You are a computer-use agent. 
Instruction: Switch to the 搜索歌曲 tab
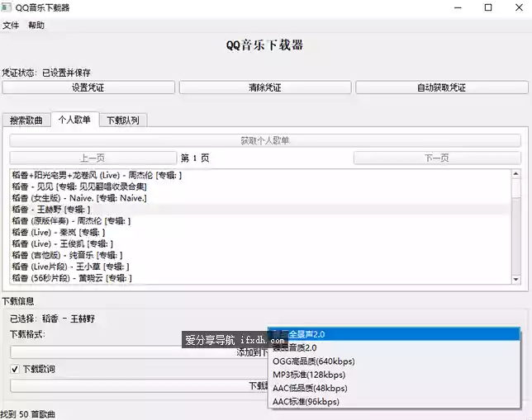26,120
